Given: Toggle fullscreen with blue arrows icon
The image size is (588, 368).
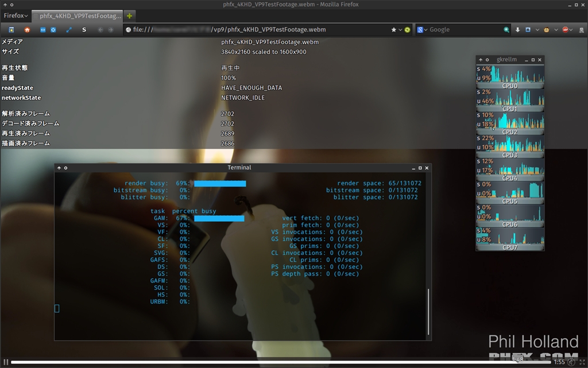Looking at the screenshot, I should pyautogui.click(x=69, y=30).
